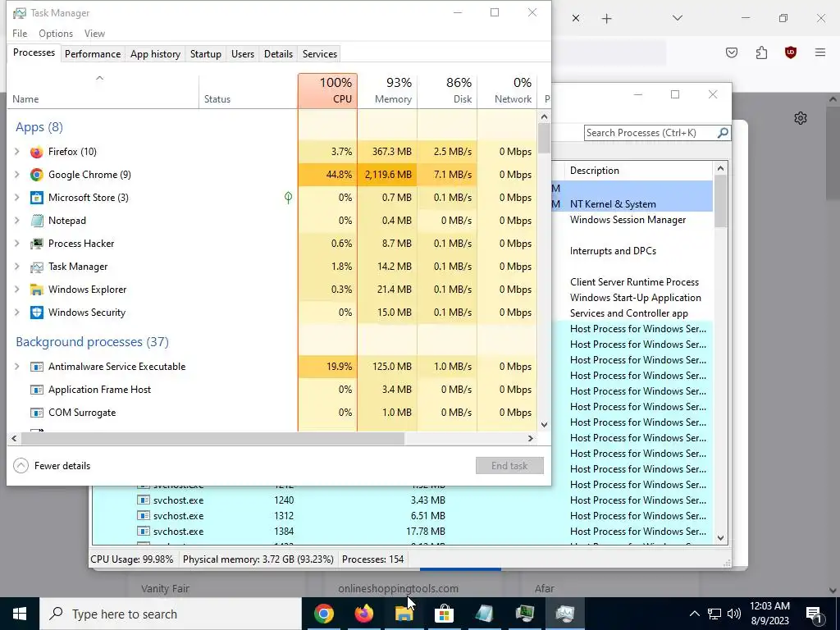Click the Google Chrome icon in Apps list
Viewport: 840px width, 630px height.
point(36,175)
